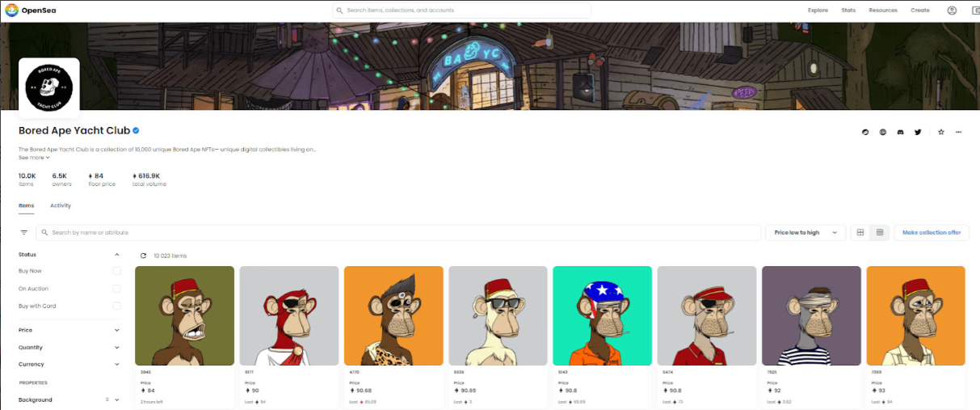Click Make collection offer button

point(932,232)
